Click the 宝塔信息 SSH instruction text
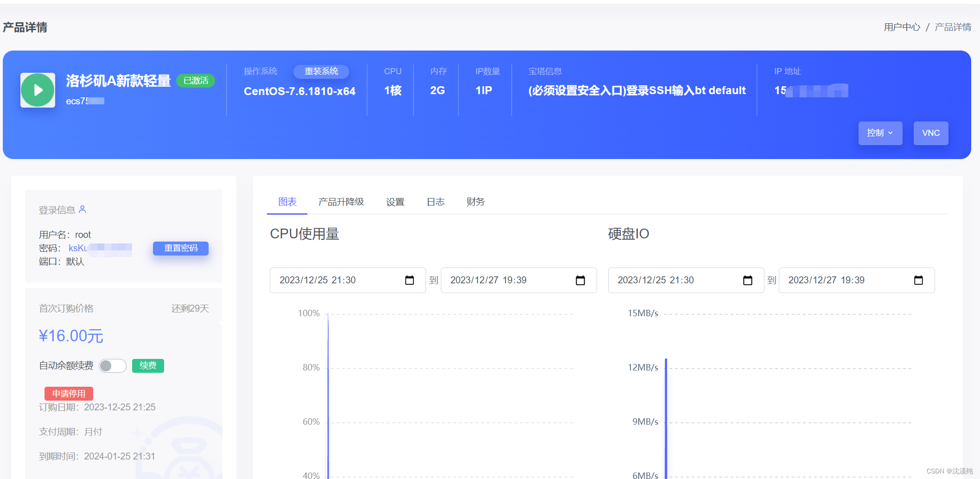This screenshot has height=479, width=980. (x=637, y=90)
